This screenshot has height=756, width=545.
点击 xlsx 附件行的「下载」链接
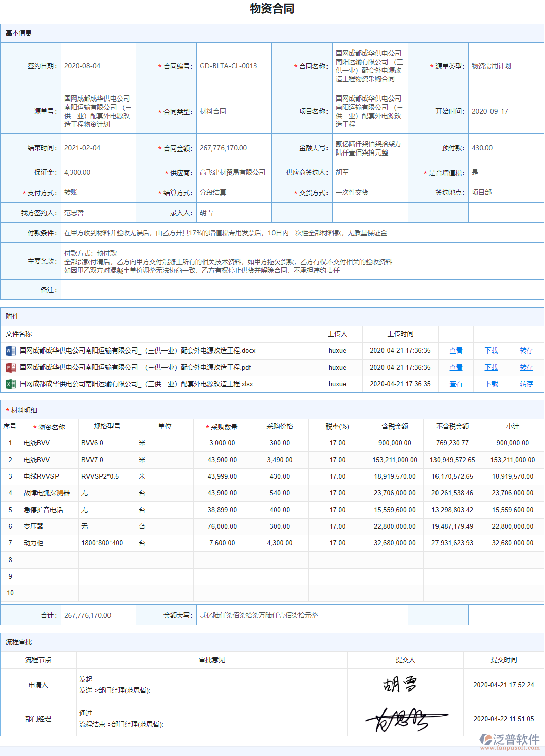[x=490, y=384]
